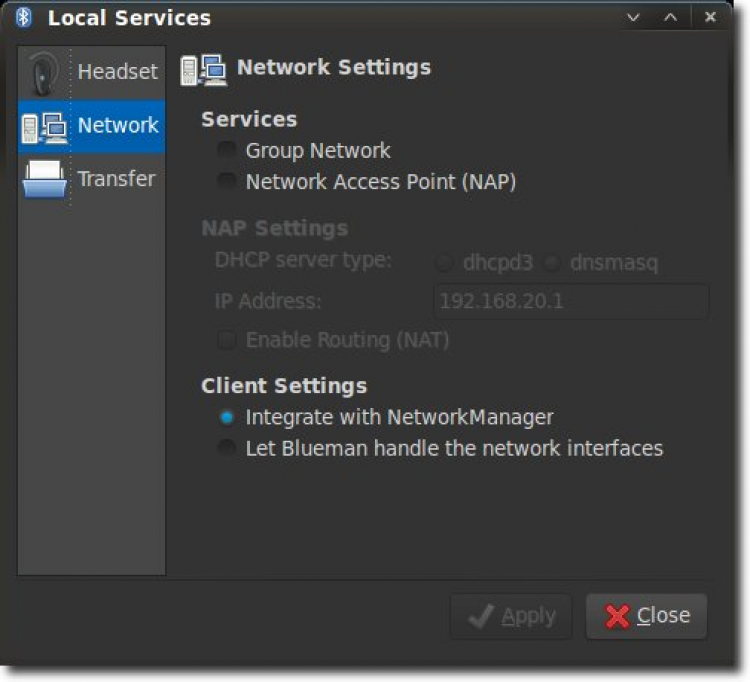Click the Headset earpiece icon in sidebar

click(43, 72)
